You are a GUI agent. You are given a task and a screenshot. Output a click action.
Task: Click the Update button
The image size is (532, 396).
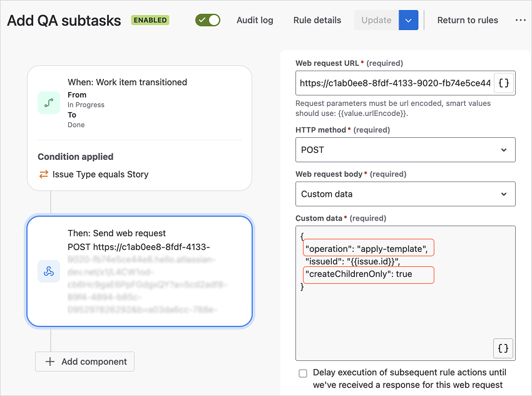(x=376, y=20)
